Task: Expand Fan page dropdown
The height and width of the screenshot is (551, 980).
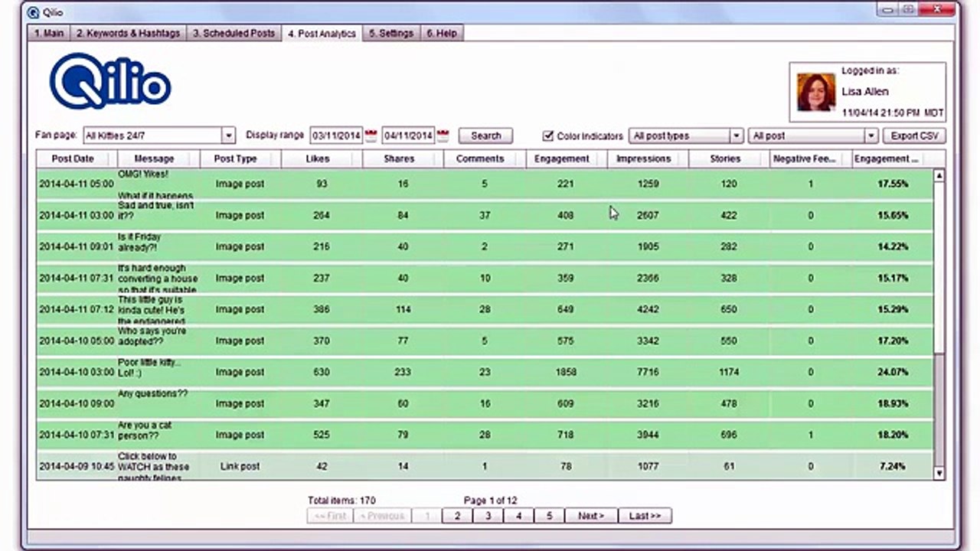Action: coord(228,135)
